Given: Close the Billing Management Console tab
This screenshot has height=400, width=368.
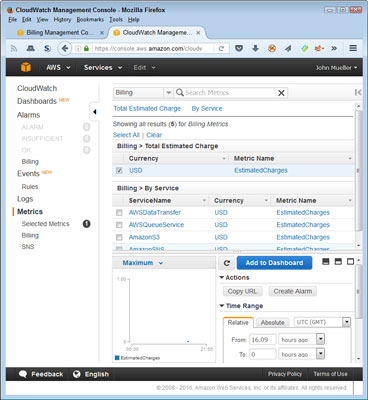Looking at the screenshot, I should (102, 33).
